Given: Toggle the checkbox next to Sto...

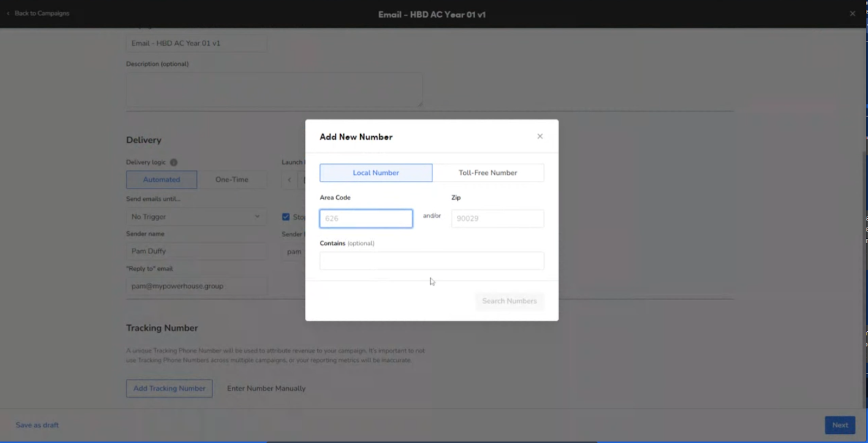Looking at the screenshot, I should (286, 217).
